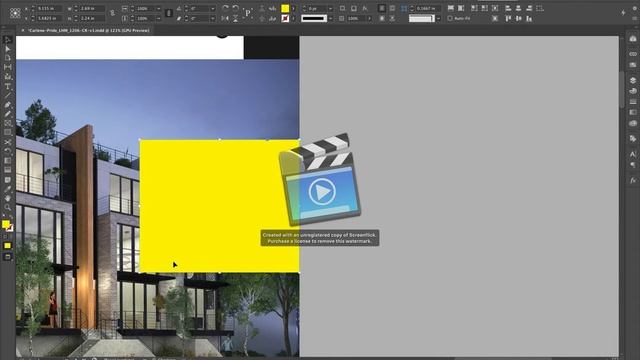Toggle the screen mode button in toolbox

tap(7, 256)
